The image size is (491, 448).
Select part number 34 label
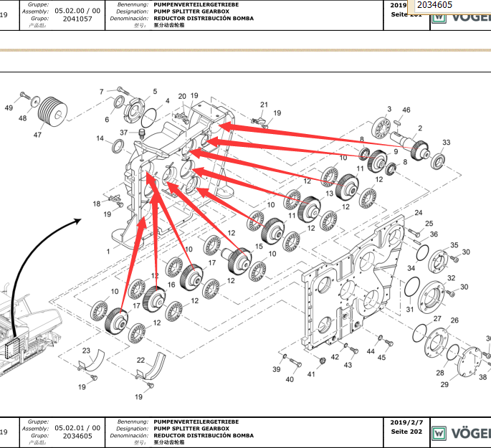411,268
